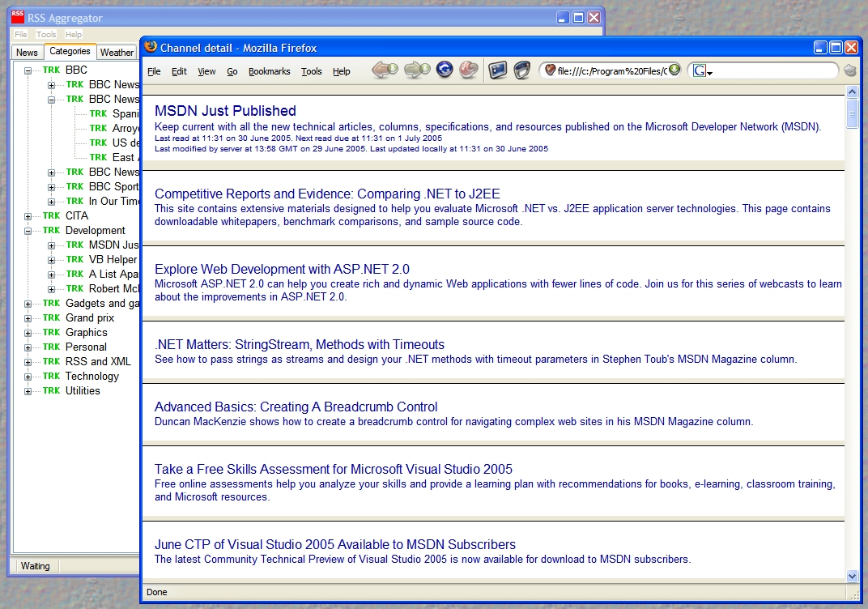Open Explore Web Development with ASP.NET 2.0
The width and height of the screenshot is (868, 609).
tap(282, 269)
